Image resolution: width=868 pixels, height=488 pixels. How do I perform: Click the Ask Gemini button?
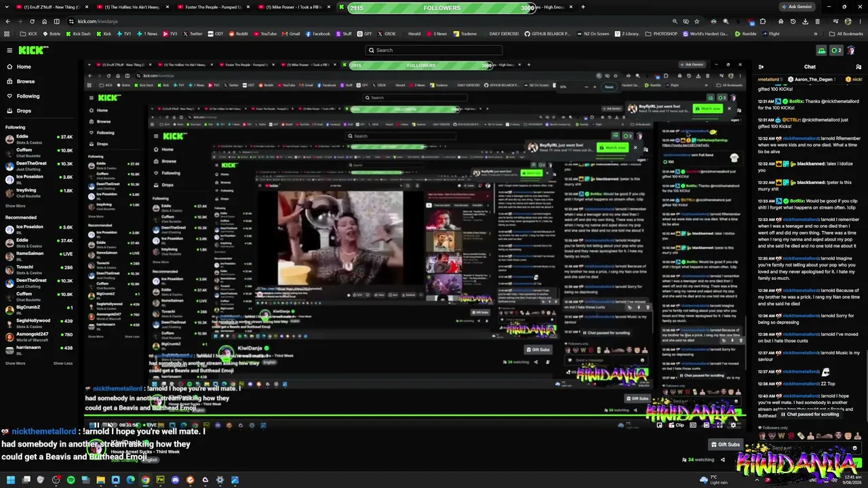[x=798, y=7]
